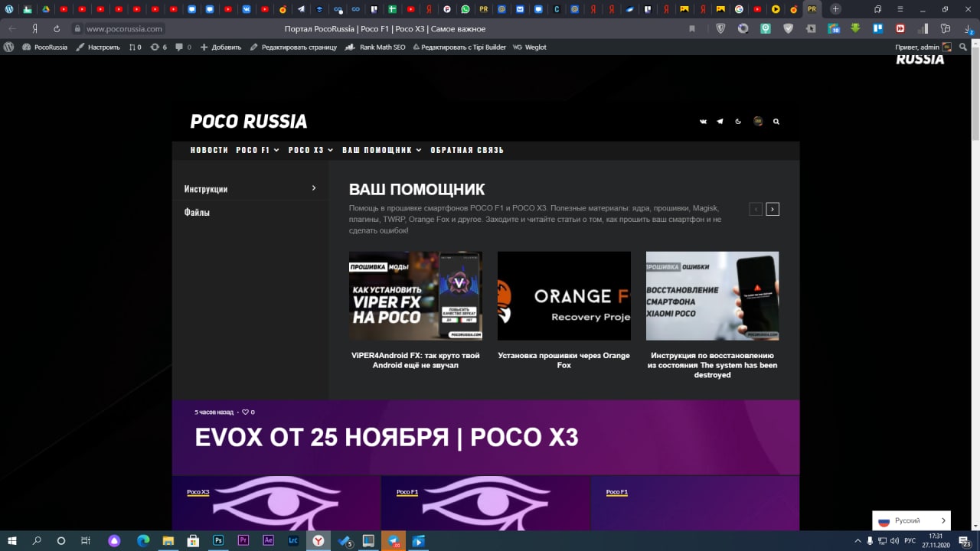Go to previous slide in Ваш помощник carousel

[756, 209]
